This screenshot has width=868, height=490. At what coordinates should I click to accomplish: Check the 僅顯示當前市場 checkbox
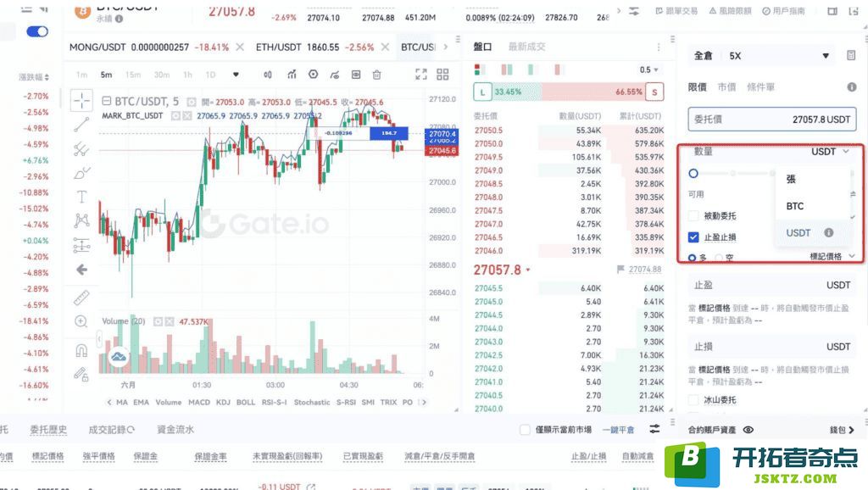click(525, 430)
